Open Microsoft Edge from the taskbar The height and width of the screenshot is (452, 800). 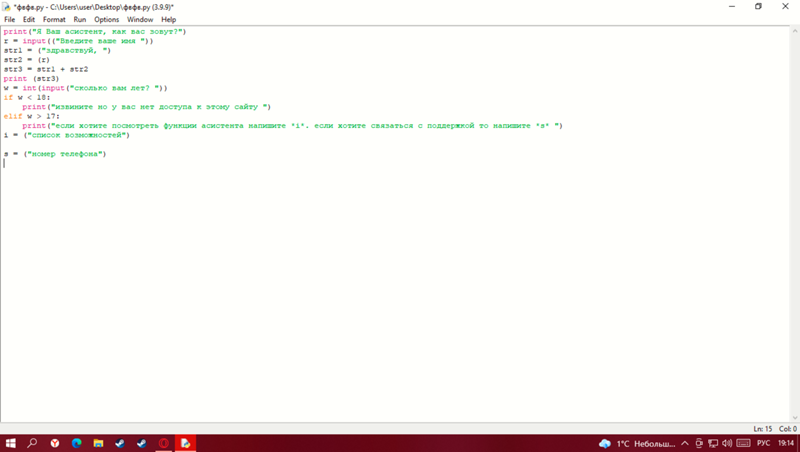pos(76,443)
